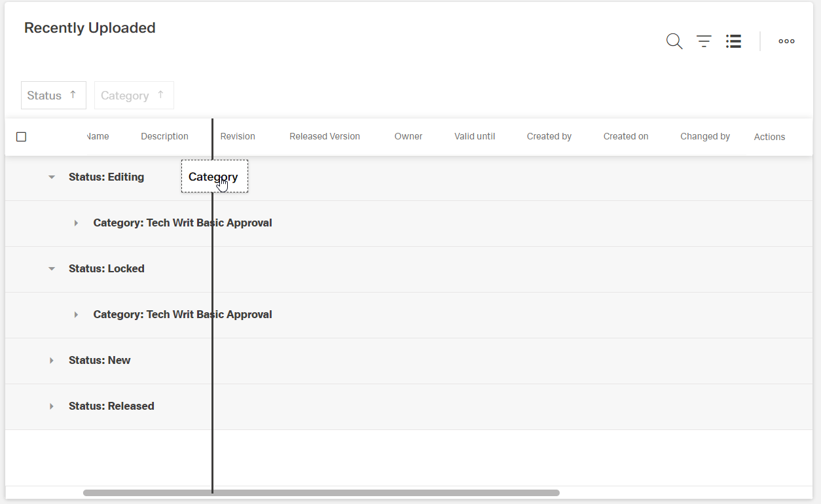Expand Category row under Status: Locked

pyautogui.click(x=76, y=315)
